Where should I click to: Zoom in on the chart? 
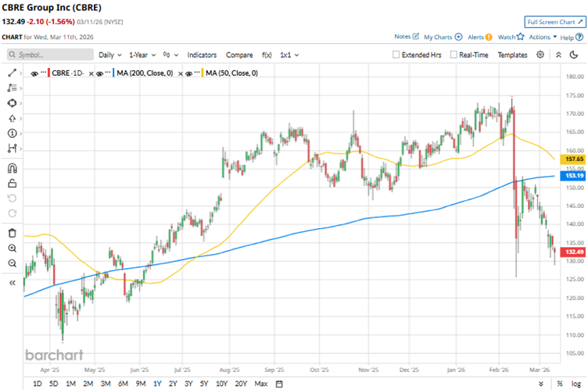click(x=12, y=248)
